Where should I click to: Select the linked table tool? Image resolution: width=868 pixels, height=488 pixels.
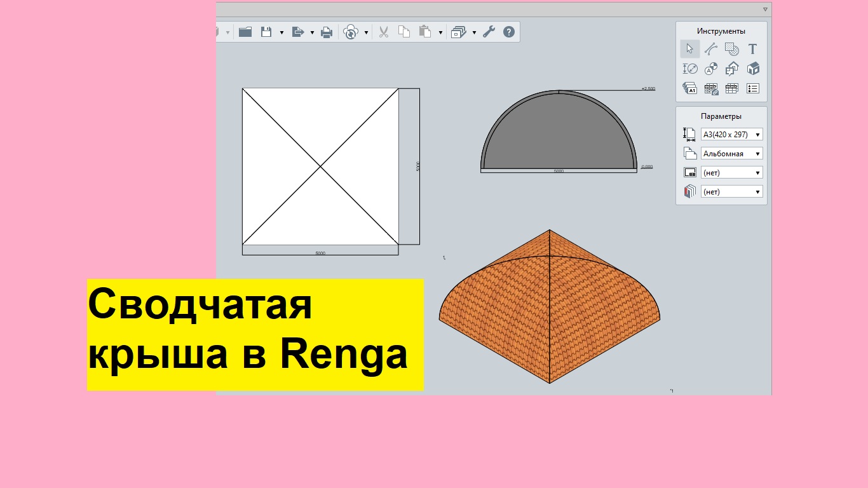click(711, 88)
